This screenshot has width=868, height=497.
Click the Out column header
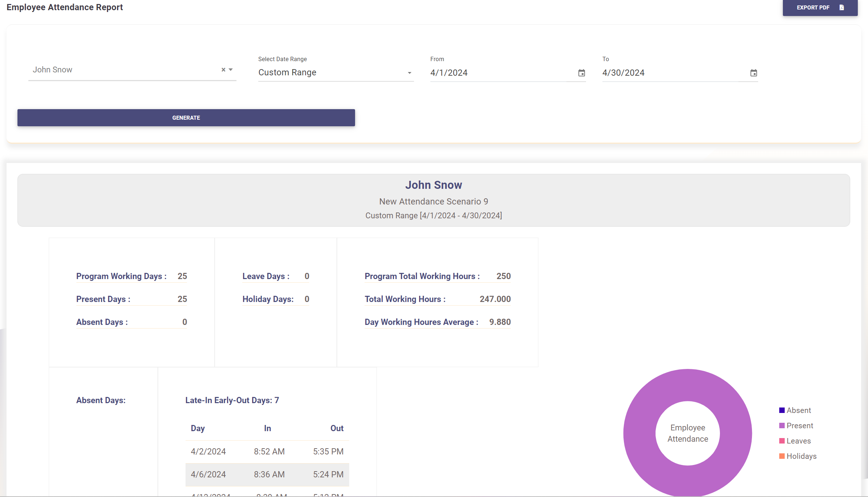pos(337,428)
